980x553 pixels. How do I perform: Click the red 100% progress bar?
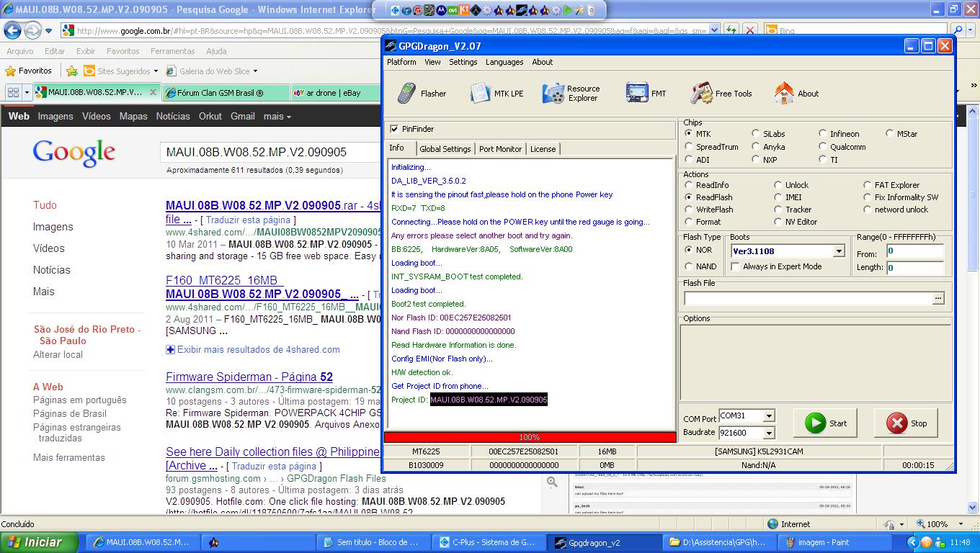click(x=530, y=437)
